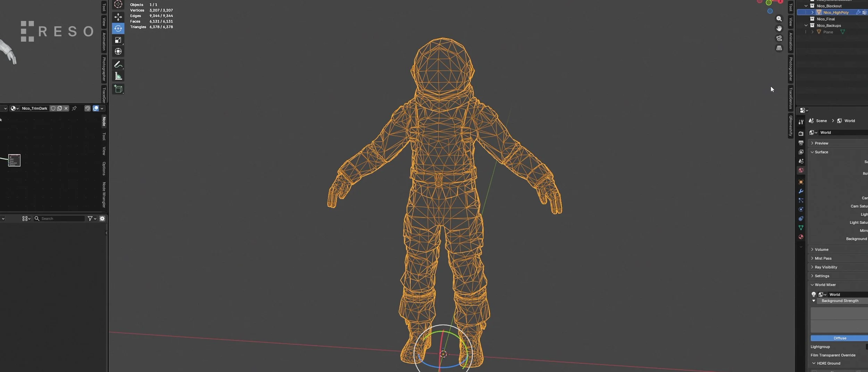Open Render properties tab icon
The height and width of the screenshot is (372, 868).
coord(801,134)
